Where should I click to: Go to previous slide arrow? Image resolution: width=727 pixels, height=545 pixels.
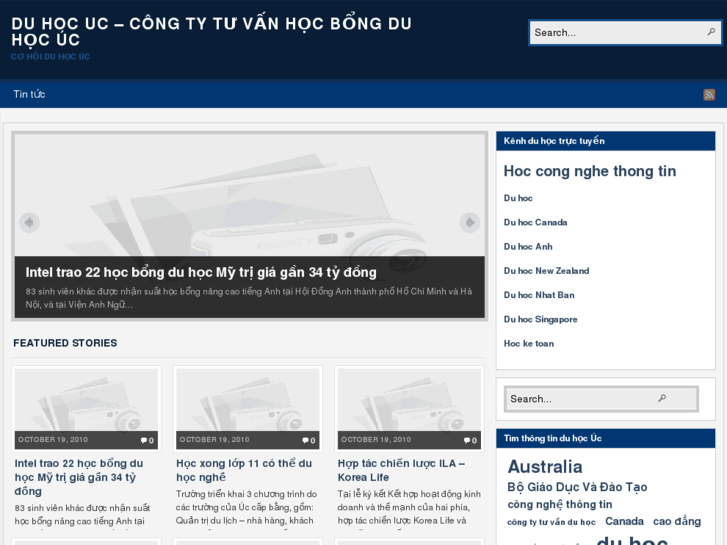[29, 223]
